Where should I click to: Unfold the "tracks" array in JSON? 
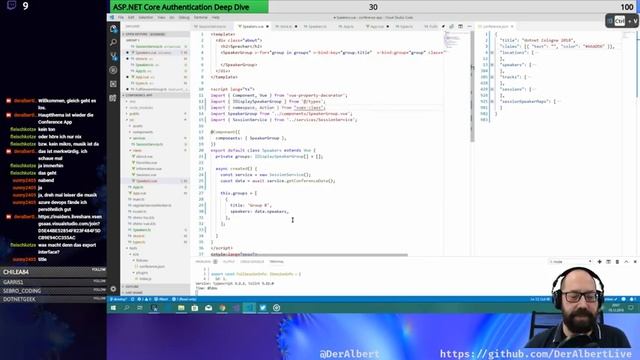(x=492, y=77)
